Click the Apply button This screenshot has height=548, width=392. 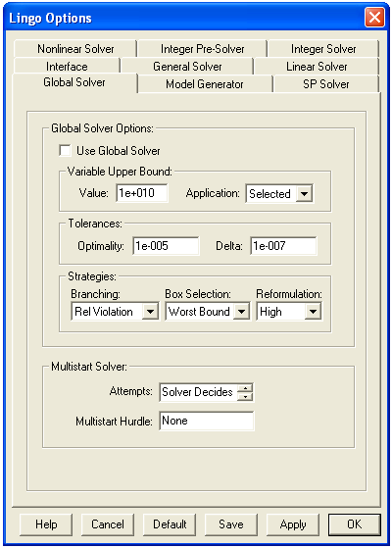293,524
